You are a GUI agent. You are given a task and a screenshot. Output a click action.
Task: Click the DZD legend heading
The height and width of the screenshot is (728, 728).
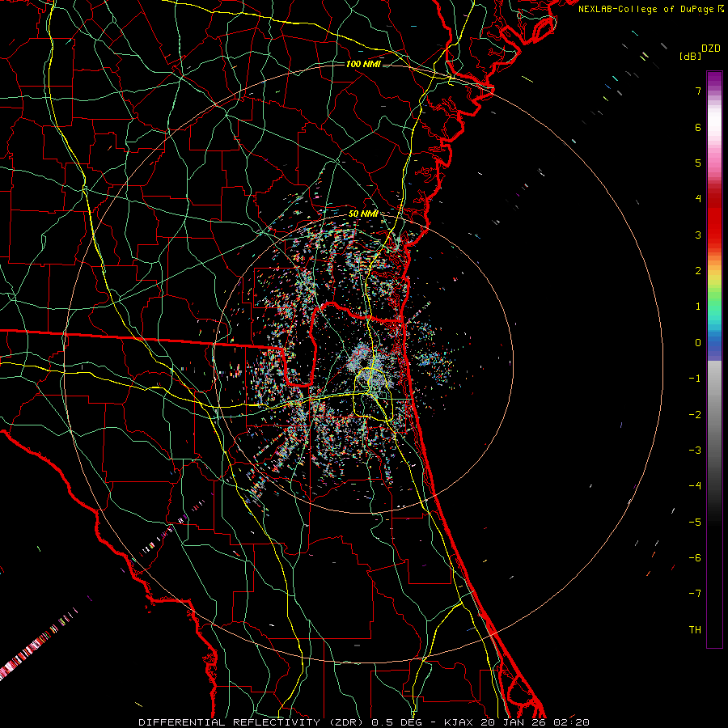point(711,48)
